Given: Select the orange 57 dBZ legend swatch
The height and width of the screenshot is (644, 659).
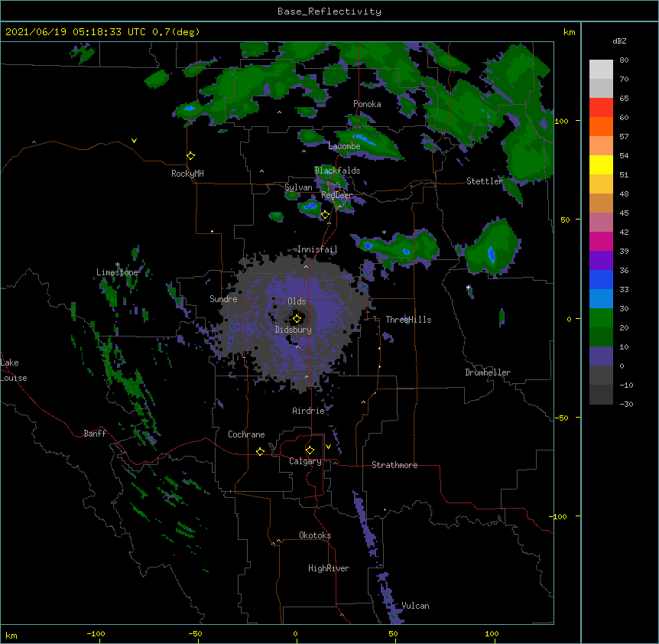Looking at the screenshot, I should [x=601, y=126].
